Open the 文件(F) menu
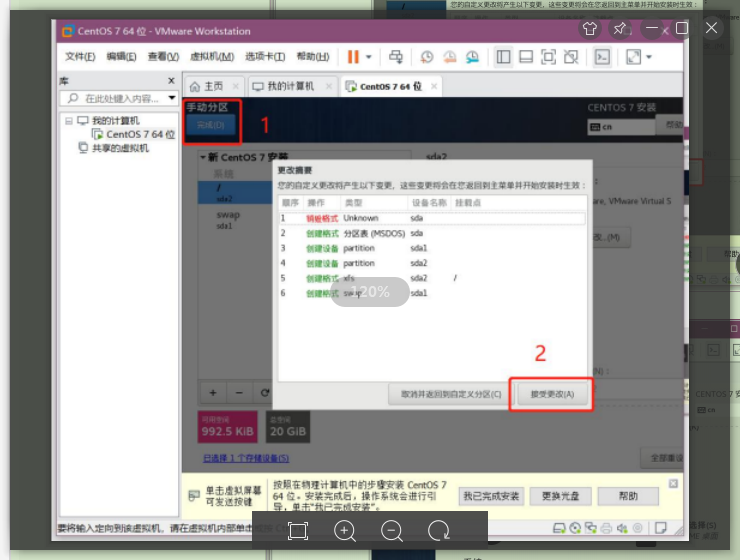The width and height of the screenshot is (740, 560). (x=80, y=57)
